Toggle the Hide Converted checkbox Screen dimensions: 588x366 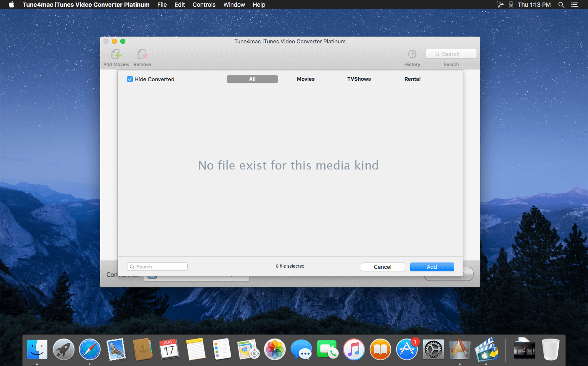coord(130,79)
